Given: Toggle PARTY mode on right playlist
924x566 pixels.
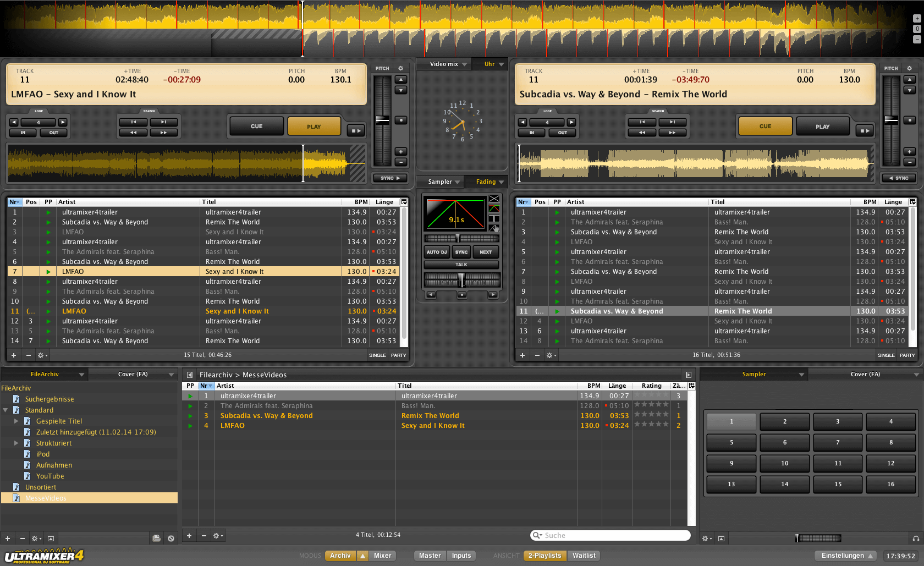Looking at the screenshot, I should tap(907, 355).
